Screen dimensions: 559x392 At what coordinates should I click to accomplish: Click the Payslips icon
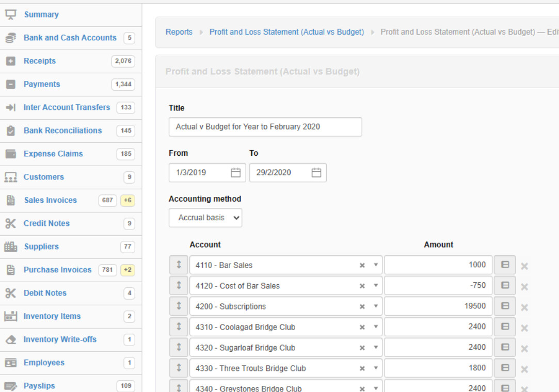(x=11, y=386)
